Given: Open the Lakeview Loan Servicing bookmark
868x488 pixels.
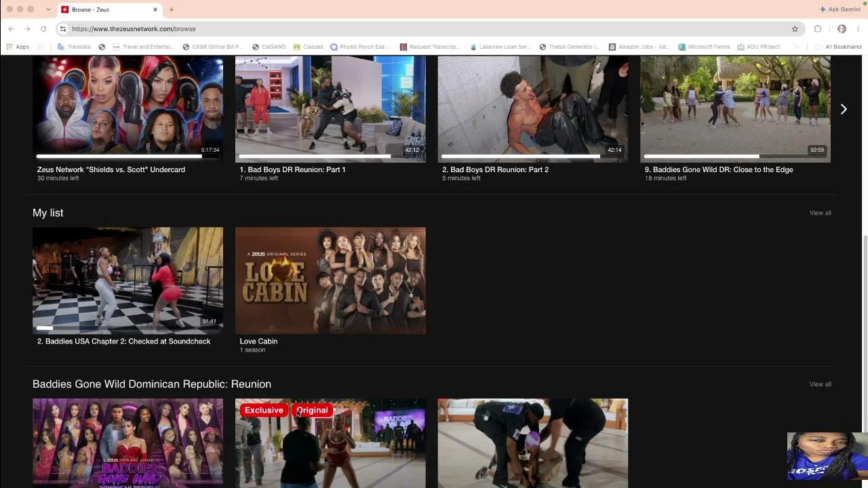Looking at the screenshot, I should pyautogui.click(x=500, y=47).
